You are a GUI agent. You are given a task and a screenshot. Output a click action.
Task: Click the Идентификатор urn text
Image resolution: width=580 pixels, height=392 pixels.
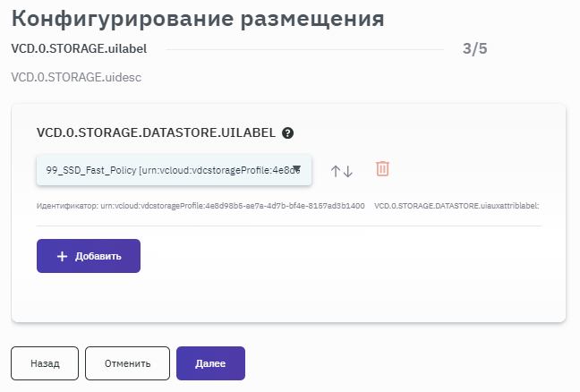[200, 206]
